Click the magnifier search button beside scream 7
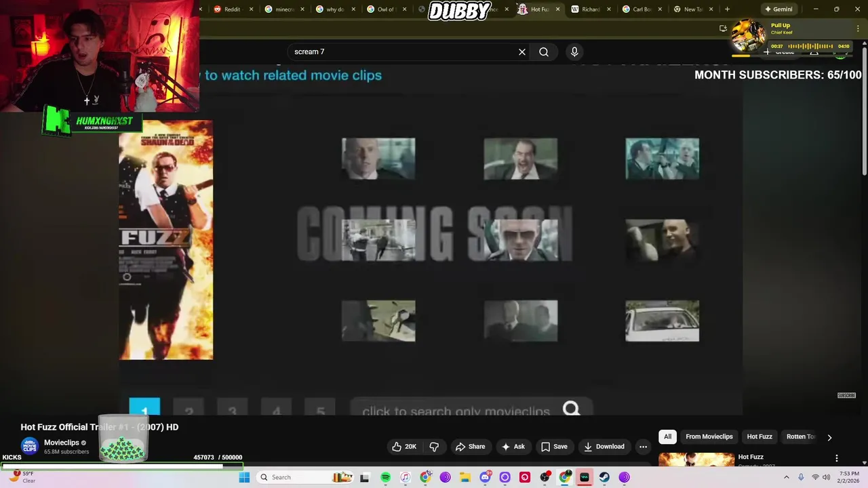The width and height of the screenshot is (868, 488). click(544, 52)
